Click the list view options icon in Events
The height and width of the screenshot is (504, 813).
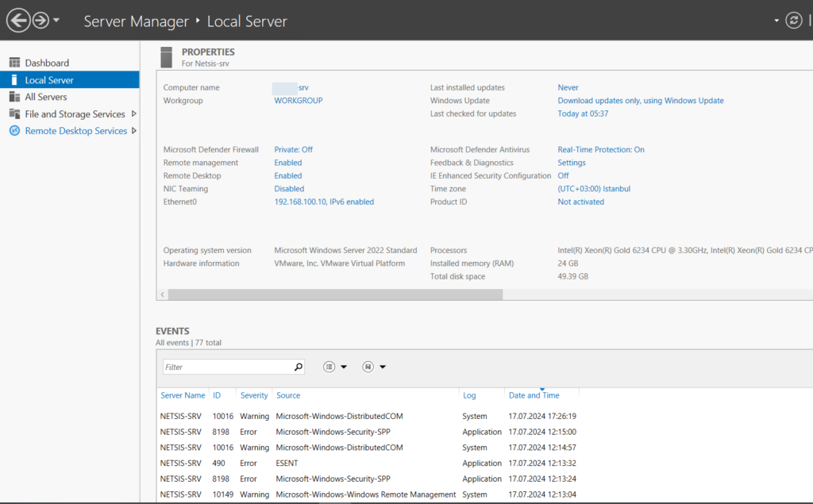click(x=329, y=367)
